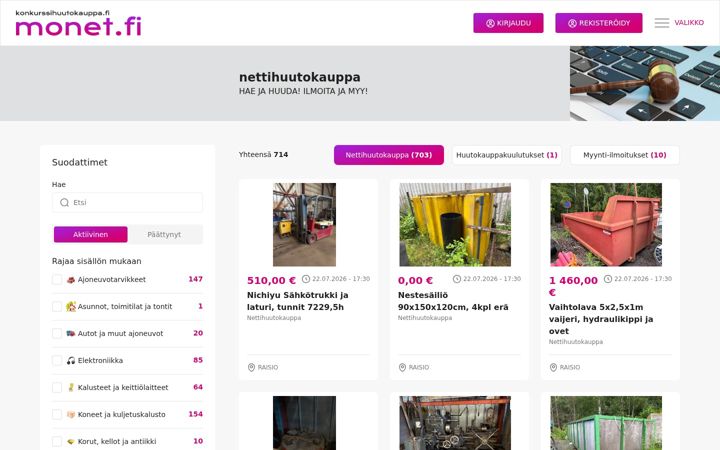Click the hamburger menu icon
720x450 pixels.
[x=662, y=23]
